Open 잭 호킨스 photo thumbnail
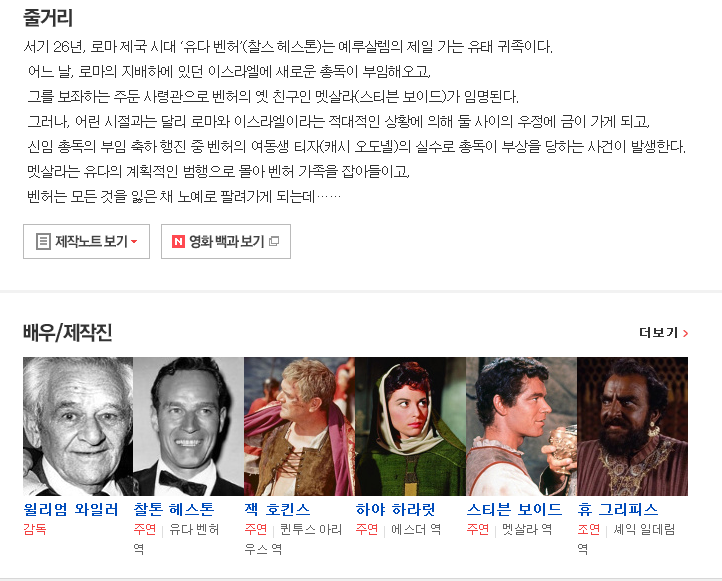 pyautogui.click(x=300, y=426)
